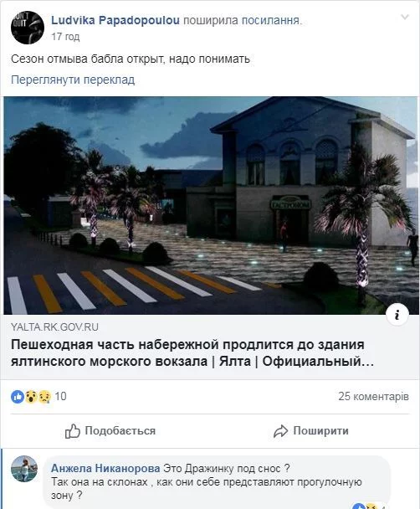Screen dimensions: 420x509
Task: Open the post options chevron menu
Action: pyautogui.click(x=405, y=17)
